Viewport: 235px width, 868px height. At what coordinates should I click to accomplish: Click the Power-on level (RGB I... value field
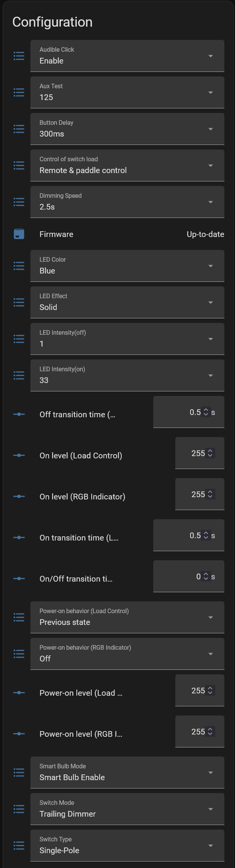(200, 731)
